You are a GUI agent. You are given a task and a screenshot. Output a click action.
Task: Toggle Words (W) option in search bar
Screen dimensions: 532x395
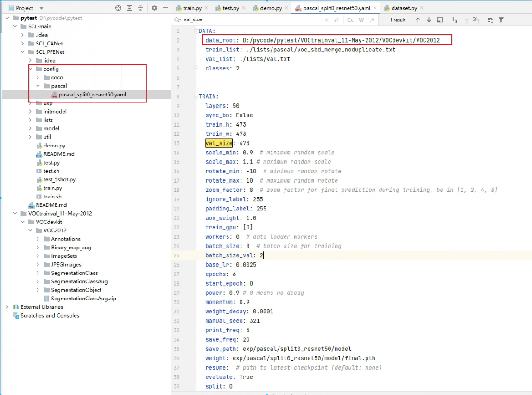361,20
